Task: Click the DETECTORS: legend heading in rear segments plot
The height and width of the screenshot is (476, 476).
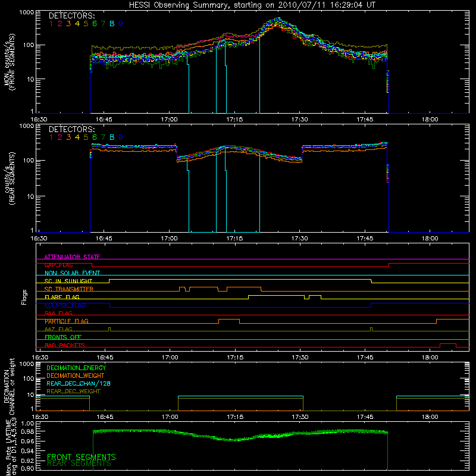Action: [x=71, y=129]
